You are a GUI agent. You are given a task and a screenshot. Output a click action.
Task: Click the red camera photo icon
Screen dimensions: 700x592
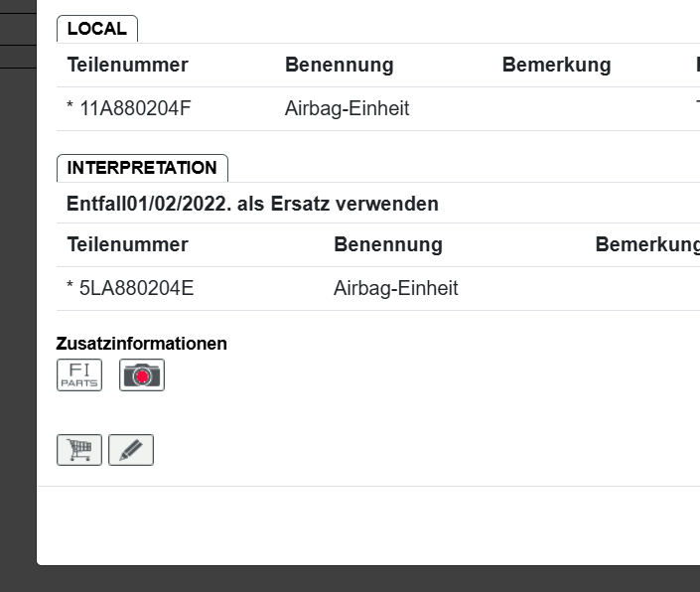[142, 374]
